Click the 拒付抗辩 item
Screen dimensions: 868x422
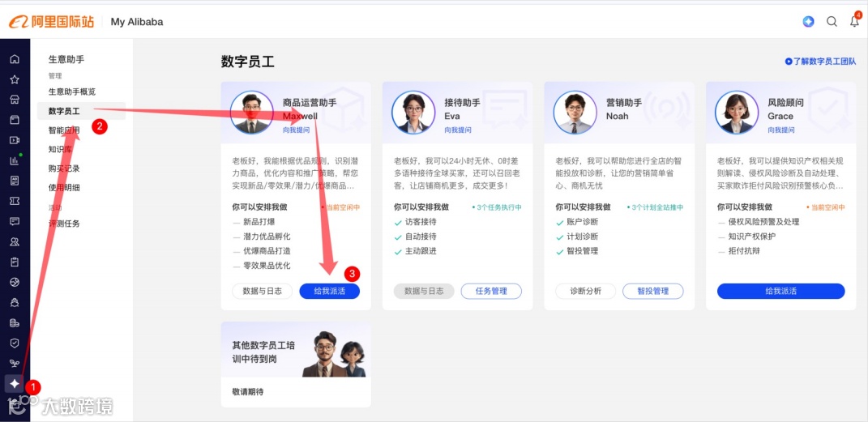744,251
